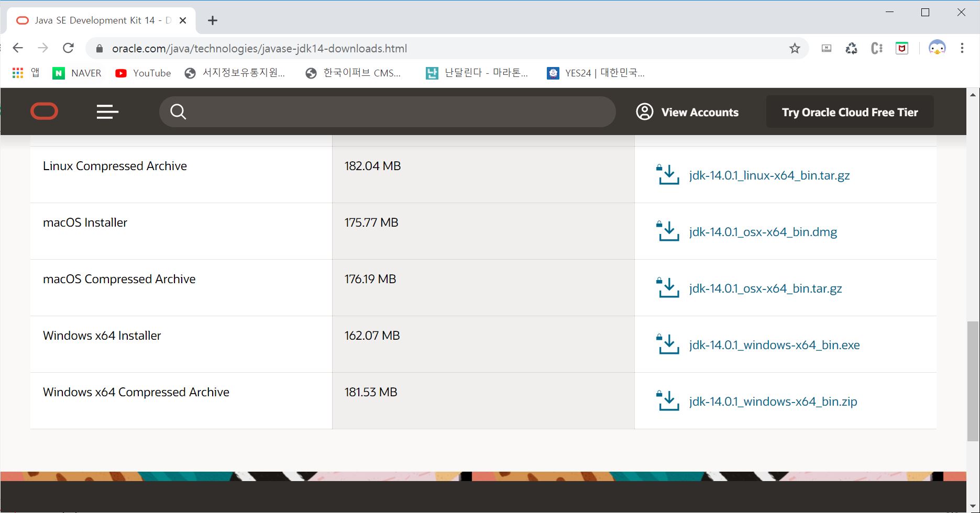Click the scrollbar down arrow
The image size is (980, 513).
(973, 507)
